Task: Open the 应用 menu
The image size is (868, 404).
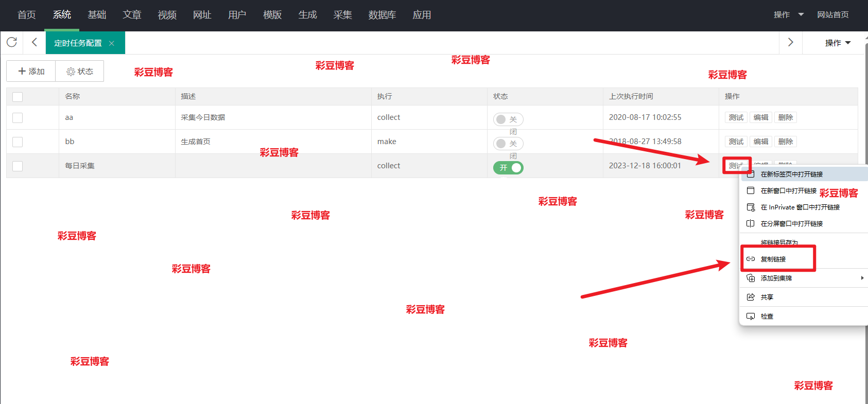Action: point(422,15)
